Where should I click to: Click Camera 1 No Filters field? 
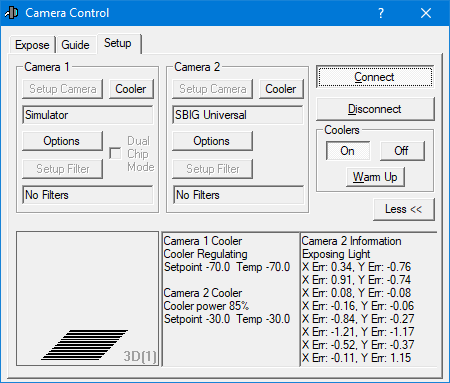click(x=87, y=195)
